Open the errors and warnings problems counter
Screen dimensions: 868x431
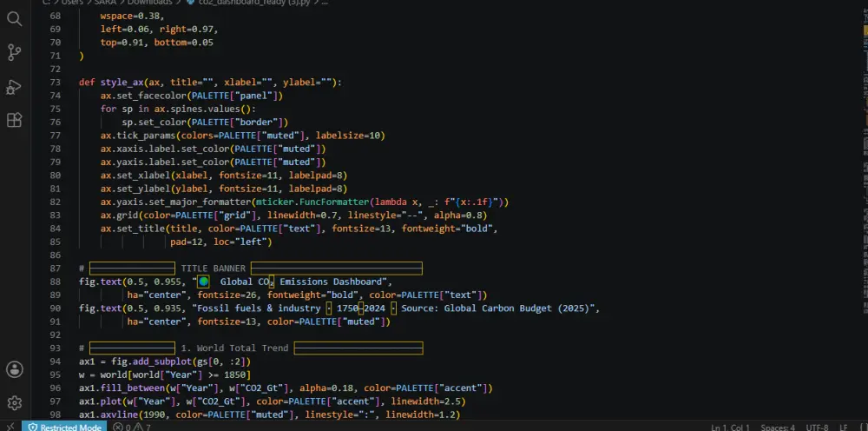tap(132, 428)
